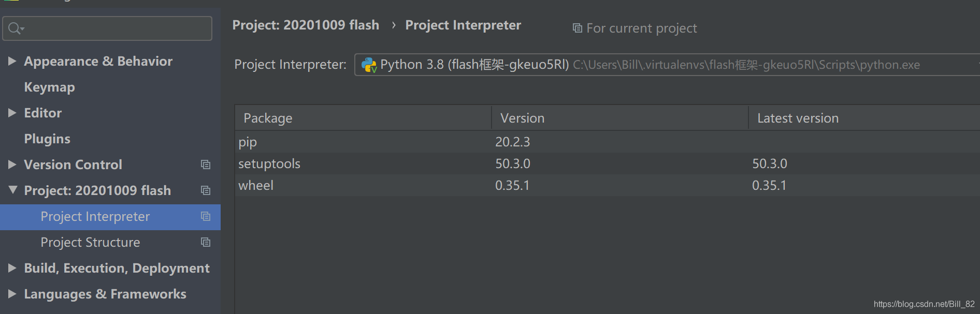Open the Project Interpreter dropdown

[667, 65]
